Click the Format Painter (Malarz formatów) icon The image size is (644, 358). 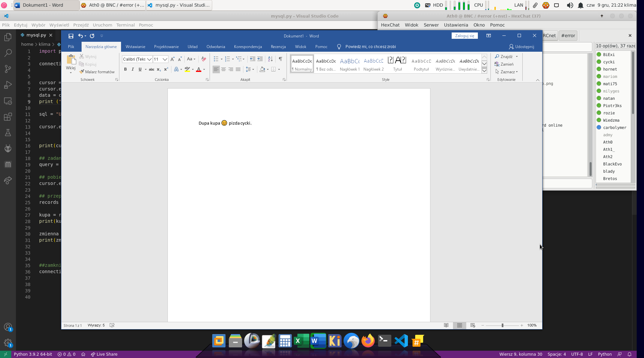(x=82, y=72)
